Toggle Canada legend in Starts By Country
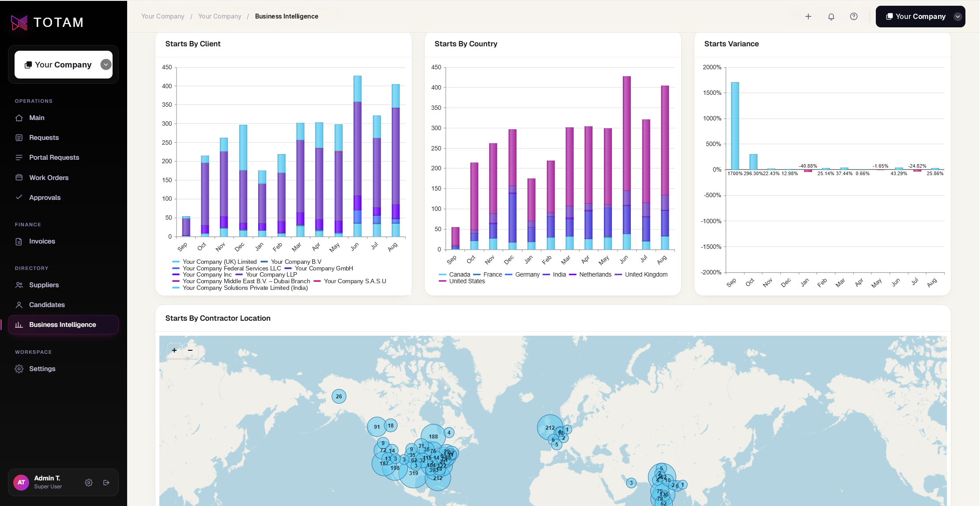Image resolution: width=980 pixels, height=506 pixels. tap(454, 274)
